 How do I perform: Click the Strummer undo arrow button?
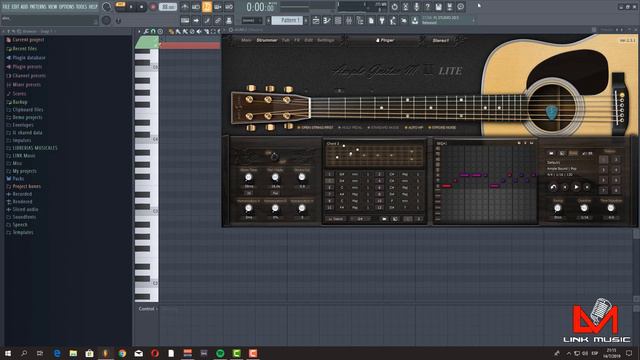553,187
